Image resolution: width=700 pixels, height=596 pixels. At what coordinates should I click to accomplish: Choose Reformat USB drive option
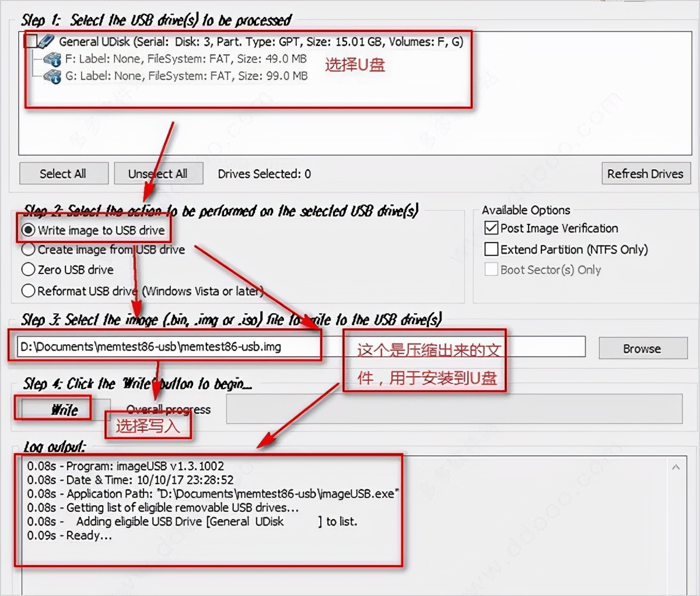click(28, 291)
